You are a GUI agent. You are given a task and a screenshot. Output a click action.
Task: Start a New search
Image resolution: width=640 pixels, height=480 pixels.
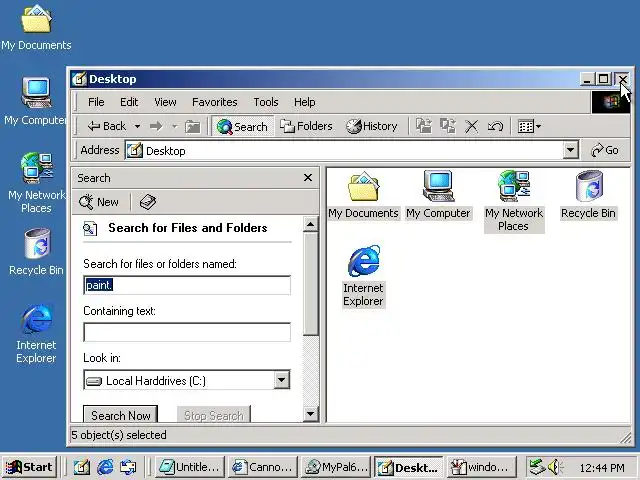[99, 202]
